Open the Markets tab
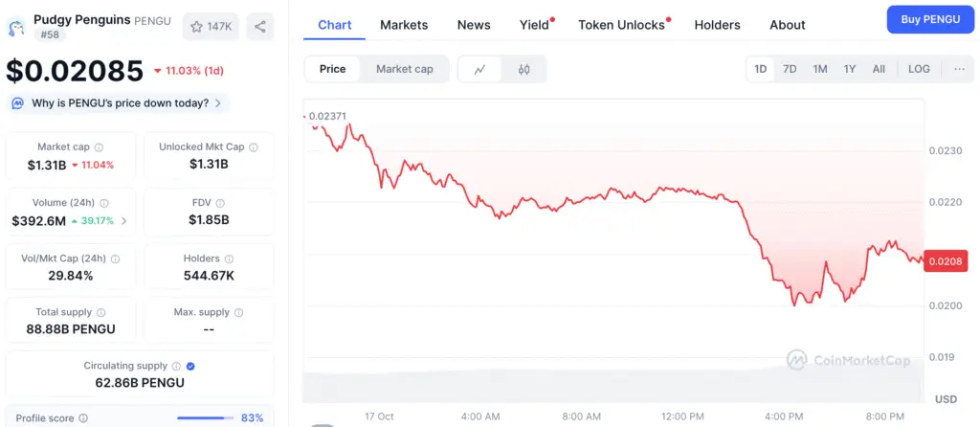This screenshot has height=427, width=980. tap(404, 25)
